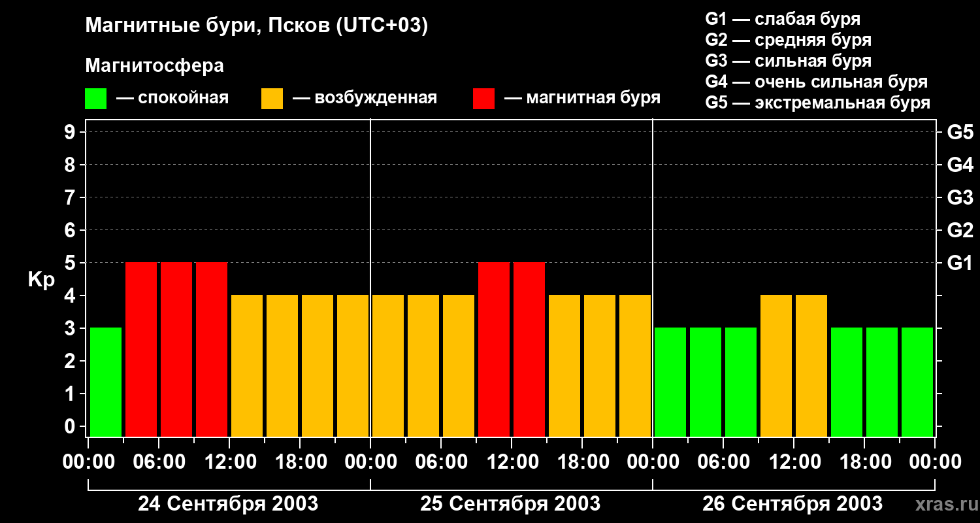The height and width of the screenshot is (523, 980).
Task: Click legend line 'G3 — сильная буря'
Action: point(789,61)
